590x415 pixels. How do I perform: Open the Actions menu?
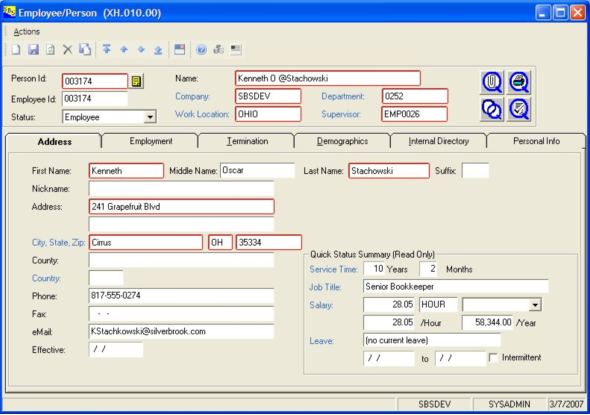(x=26, y=32)
